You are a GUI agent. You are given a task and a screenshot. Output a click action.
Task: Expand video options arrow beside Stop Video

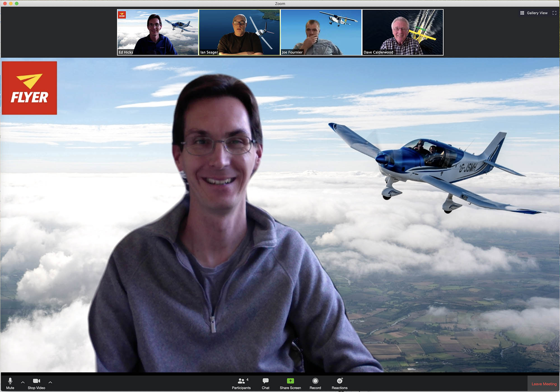pos(50,382)
